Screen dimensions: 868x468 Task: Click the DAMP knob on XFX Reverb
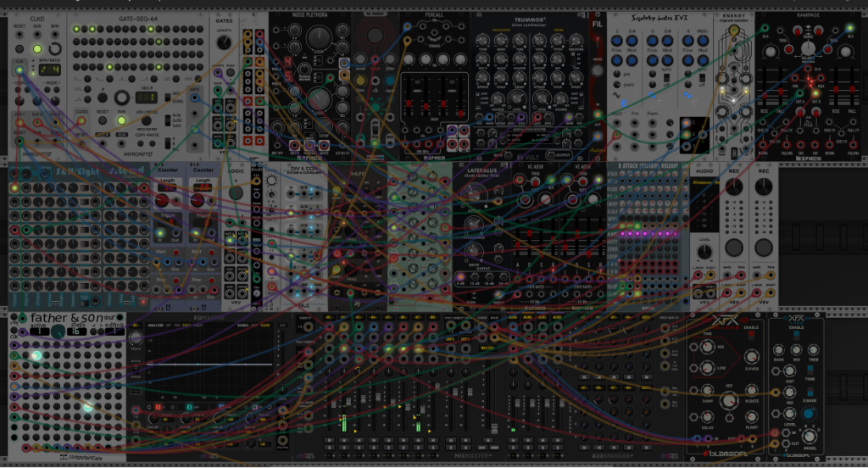click(x=707, y=391)
